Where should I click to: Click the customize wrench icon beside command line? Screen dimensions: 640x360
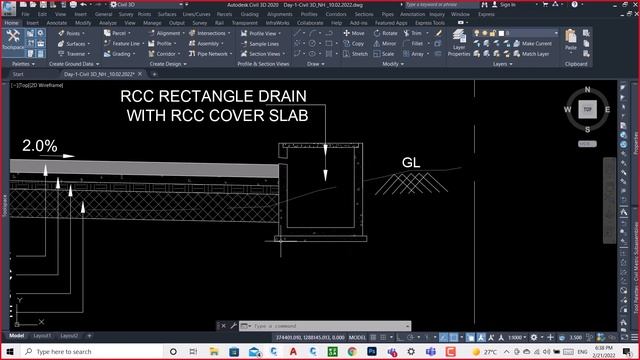coord(233,326)
